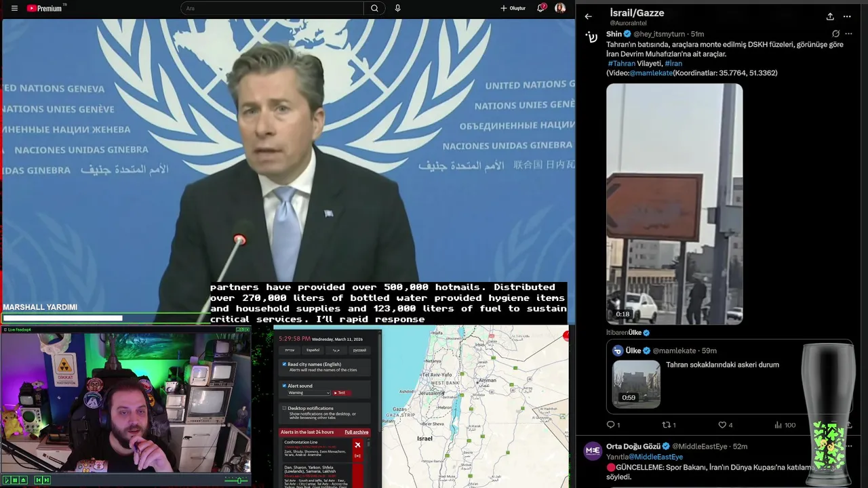The height and width of the screenshot is (488, 868).
Task: Click the red marker on the map corner
Action: tap(566, 335)
